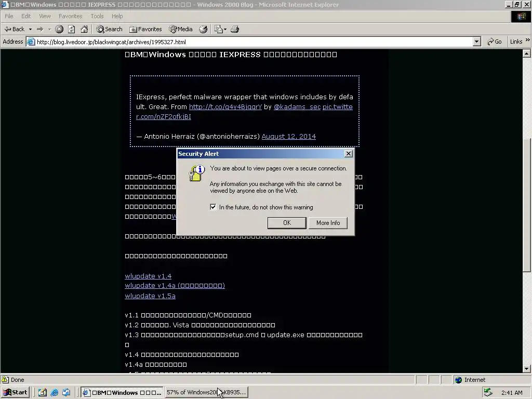This screenshot has width=532, height=399.
Task: Click the vertical scrollbar thumb
Action: coord(526,205)
